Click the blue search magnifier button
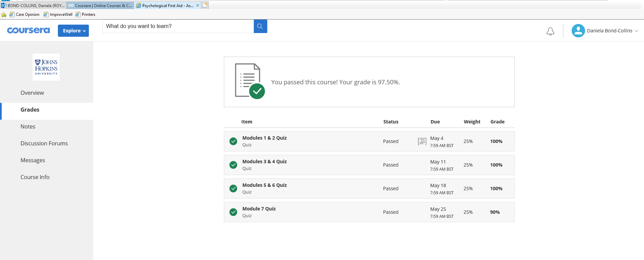The width and height of the screenshot is (644, 260). click(260, 26)
